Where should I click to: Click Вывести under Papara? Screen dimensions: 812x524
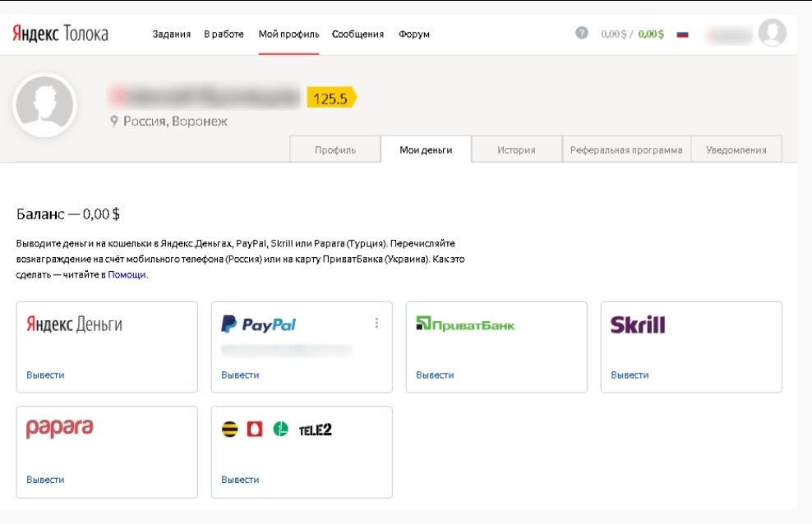click(45, 480)
